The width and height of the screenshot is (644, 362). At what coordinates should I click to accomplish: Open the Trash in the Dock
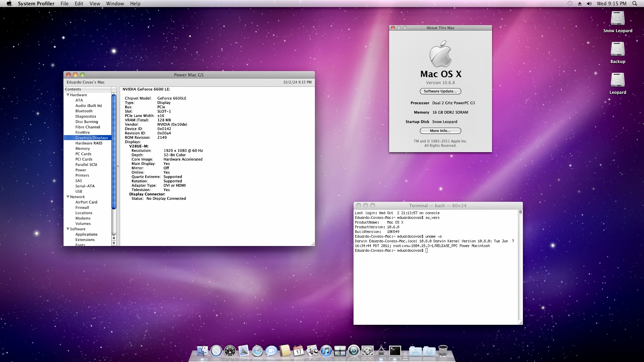point(443,351)
